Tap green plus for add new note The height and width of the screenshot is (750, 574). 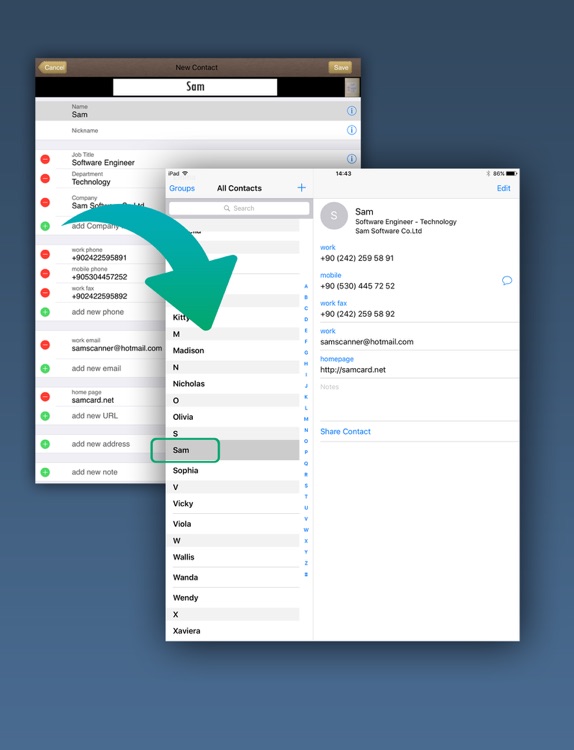(x=45, y=472)
